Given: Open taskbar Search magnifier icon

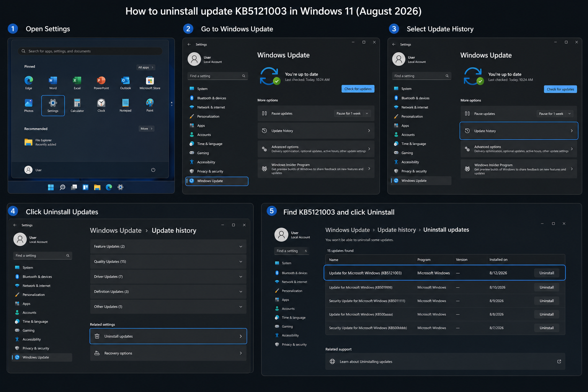Looking at the screenshot, I should point(62,187).
